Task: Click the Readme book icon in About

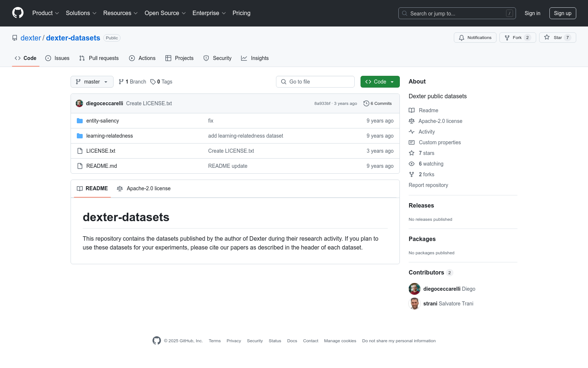Action: click(412, 110)
